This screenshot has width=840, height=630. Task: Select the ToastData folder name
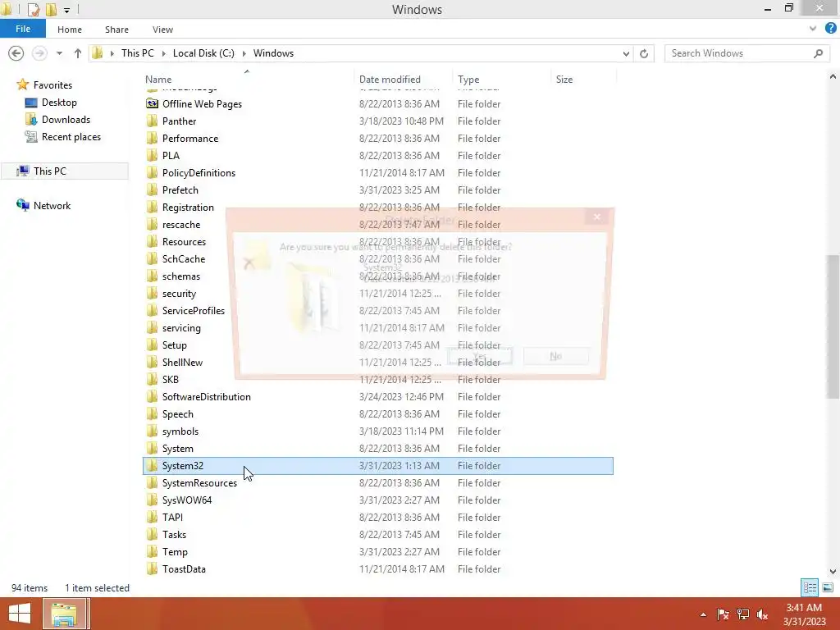coord(184,569)
